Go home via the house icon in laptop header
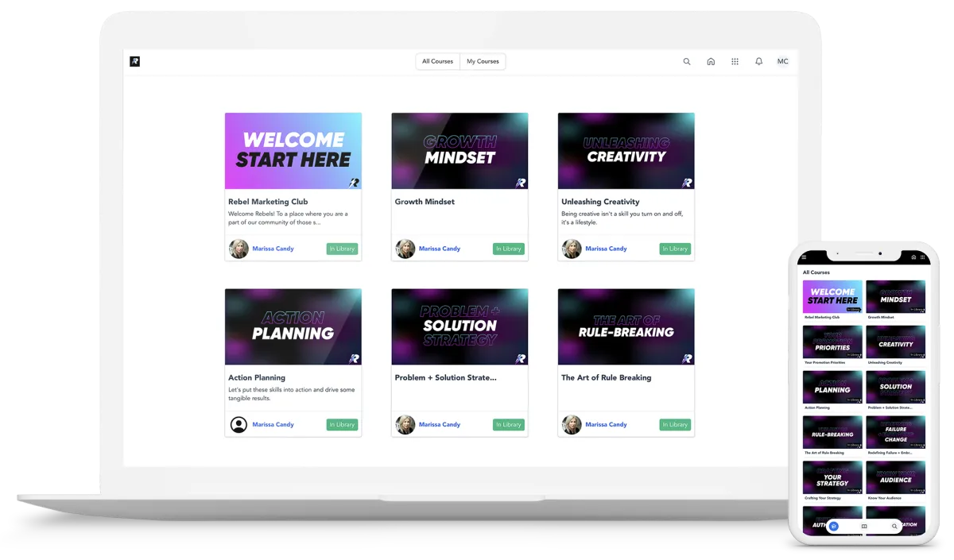Screen dimensions: 954x560 [x=711, y=61]
